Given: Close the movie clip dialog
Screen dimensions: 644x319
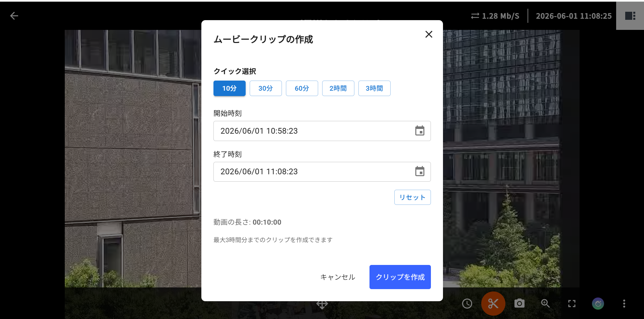Looking at the screenshot, I should pos(429,34).
